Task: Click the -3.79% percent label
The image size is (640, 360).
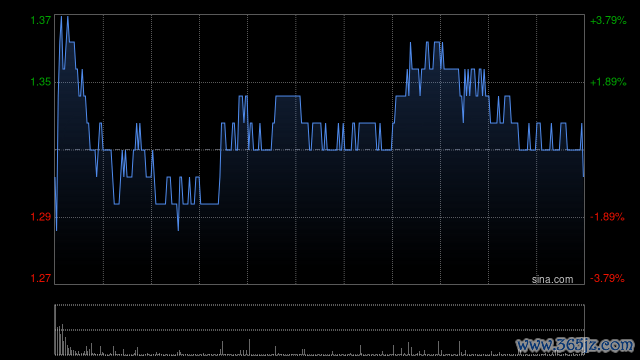Action: click(607, 278)
